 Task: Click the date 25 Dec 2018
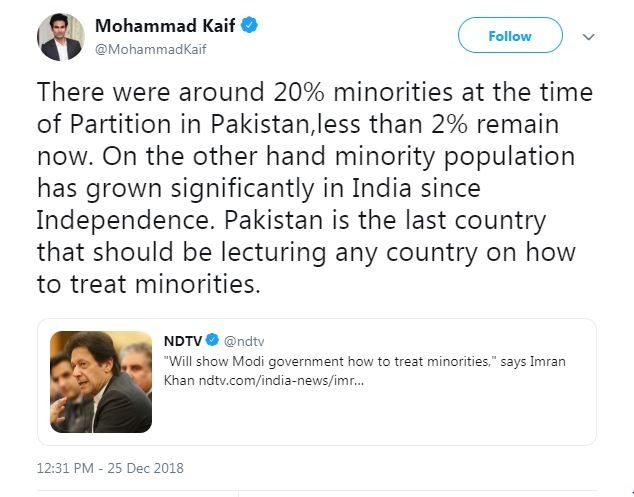[146, 468]
